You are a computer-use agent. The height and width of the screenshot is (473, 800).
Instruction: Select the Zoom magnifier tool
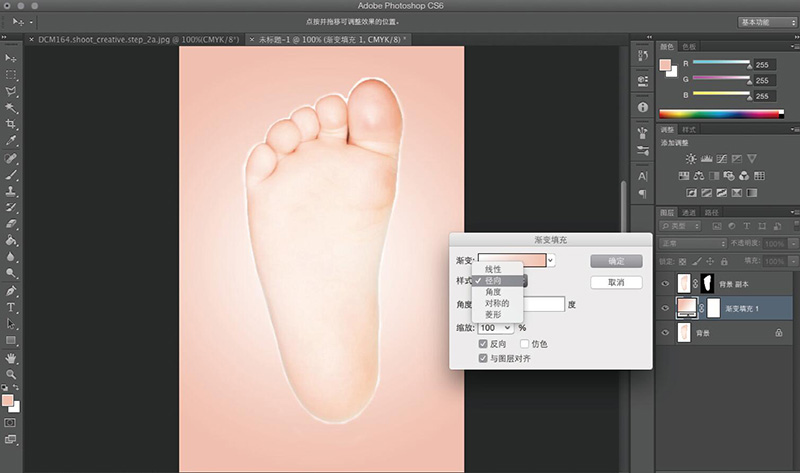coord(11,372)
